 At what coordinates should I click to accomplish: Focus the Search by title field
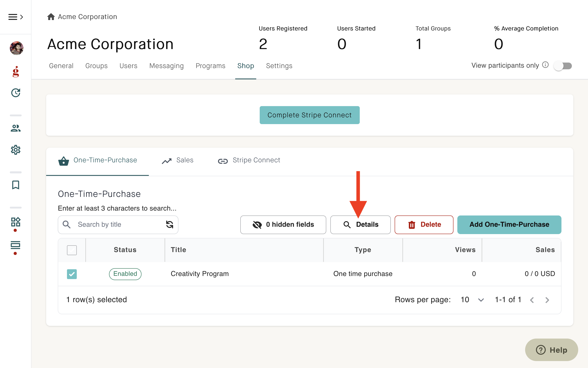tap(118, 224)
